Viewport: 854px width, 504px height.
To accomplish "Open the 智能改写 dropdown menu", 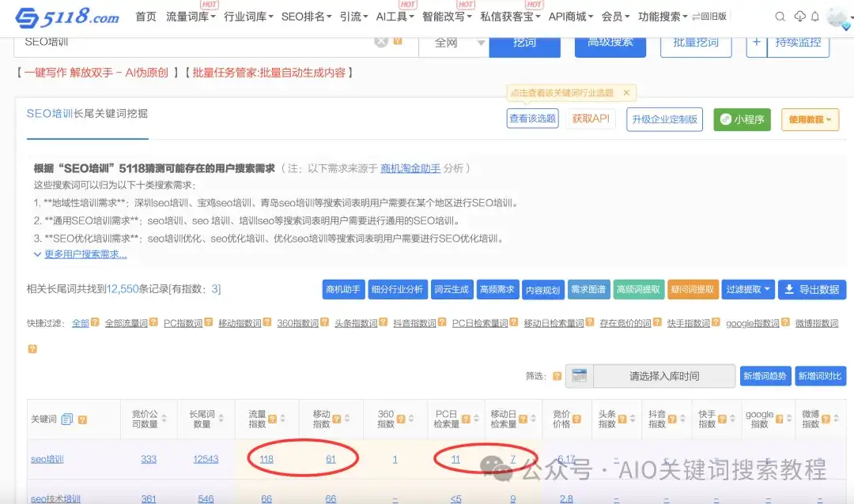I will 447,17.
